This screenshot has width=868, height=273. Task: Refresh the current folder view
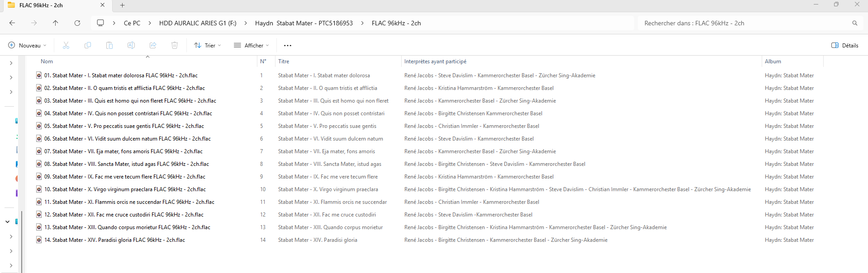pyautogui.click(x=77, y=23)
